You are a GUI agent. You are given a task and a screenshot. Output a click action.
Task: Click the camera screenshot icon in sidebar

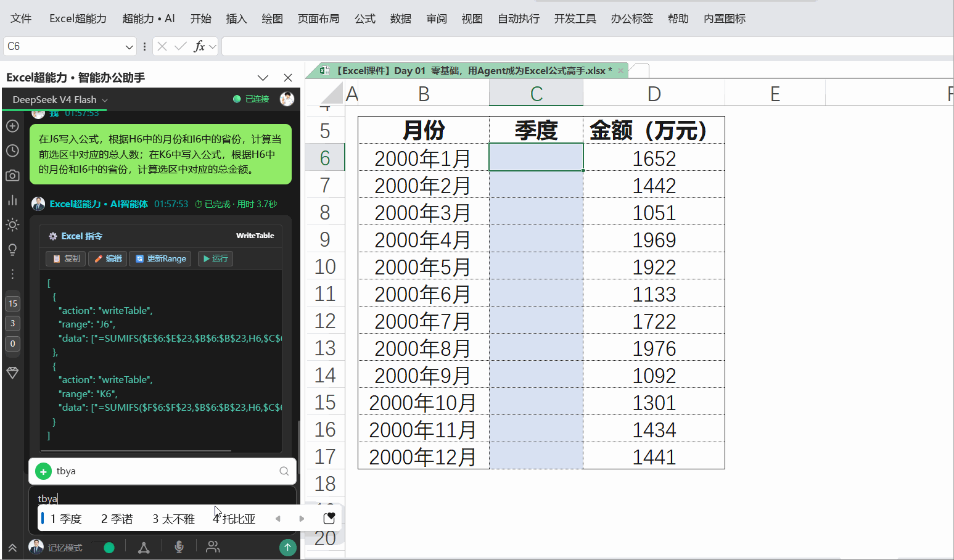(12, 175)
